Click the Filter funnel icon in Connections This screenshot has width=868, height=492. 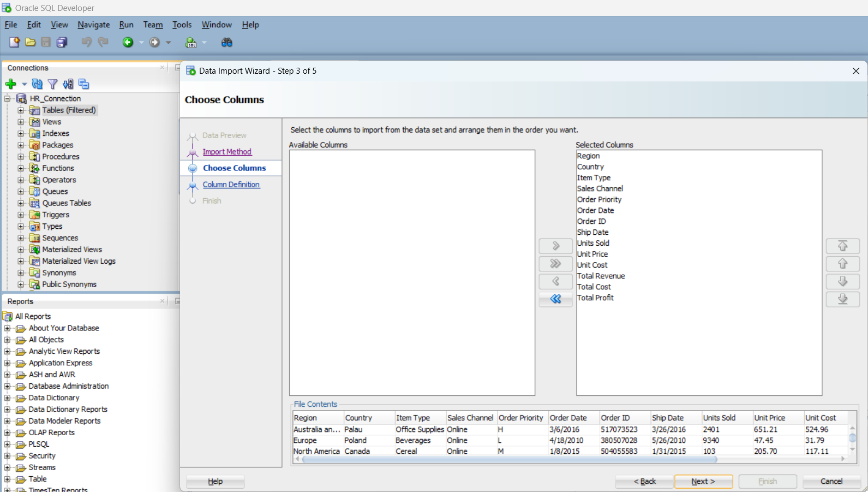click(52, 84)
